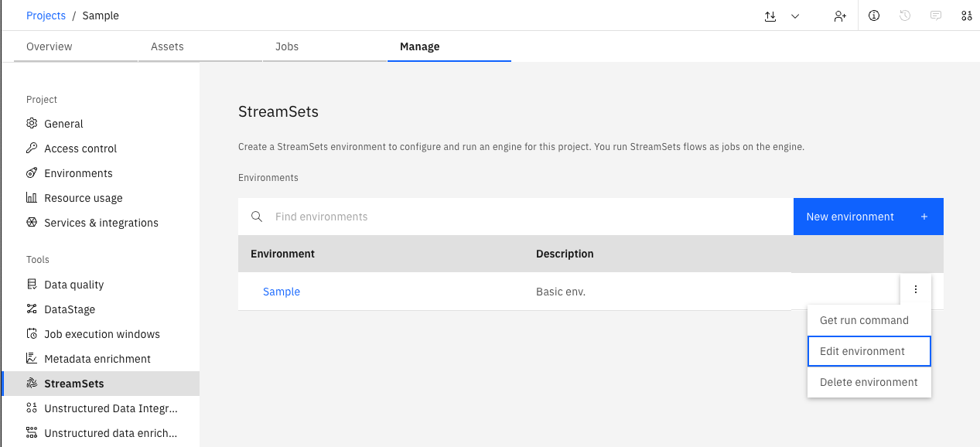Click the Description column header

click(565, 254)
